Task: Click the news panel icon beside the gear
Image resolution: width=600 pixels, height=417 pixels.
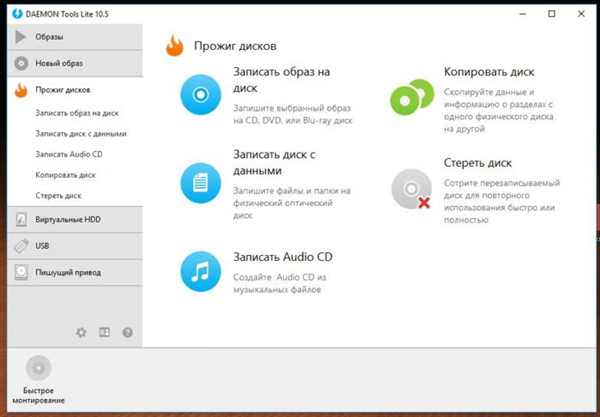Action: click(x=104, y=332)
